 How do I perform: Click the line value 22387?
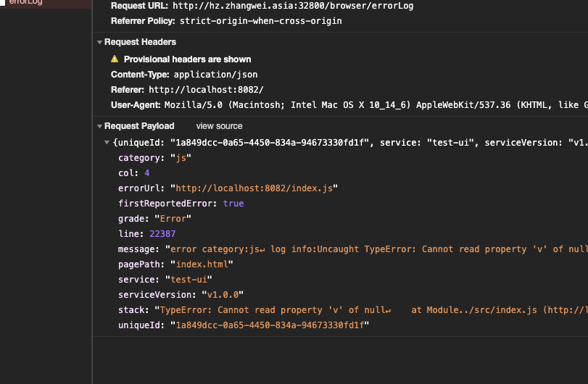coord(162,234)
